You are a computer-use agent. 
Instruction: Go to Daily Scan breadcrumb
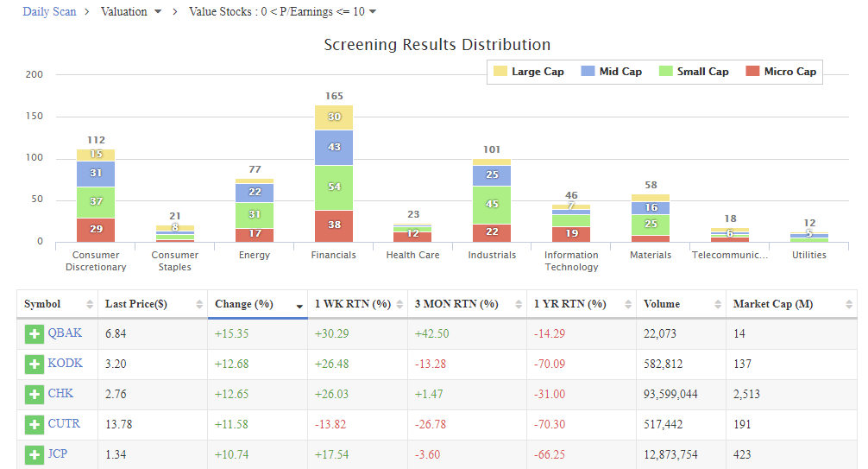(x=49, y=12)
